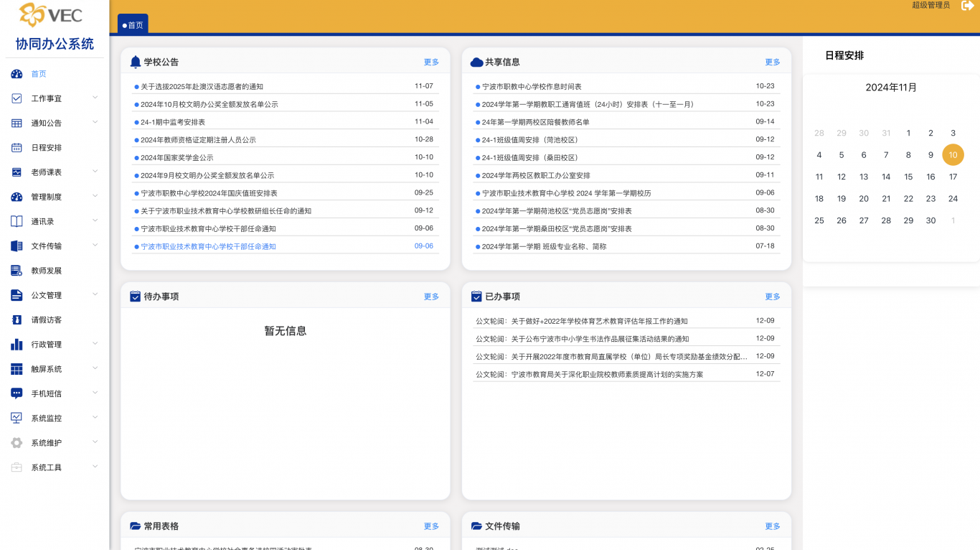Open 24-1期中监考安排表 notice
This screenshot has height=550, width=980.
point(173,122)
